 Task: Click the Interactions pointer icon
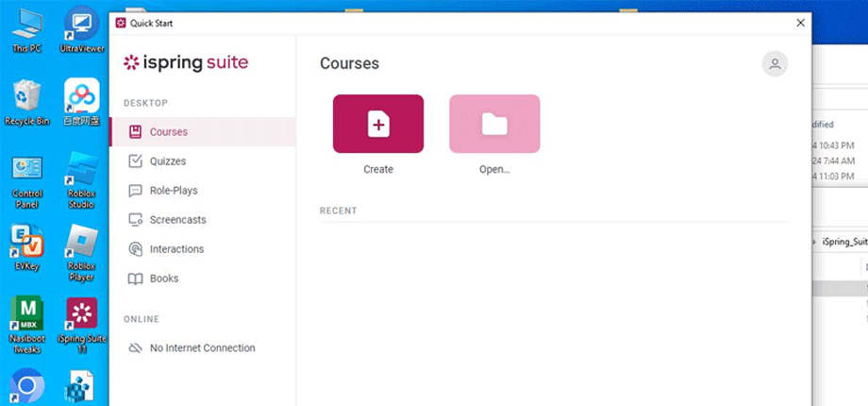click(x=135, y=249)
